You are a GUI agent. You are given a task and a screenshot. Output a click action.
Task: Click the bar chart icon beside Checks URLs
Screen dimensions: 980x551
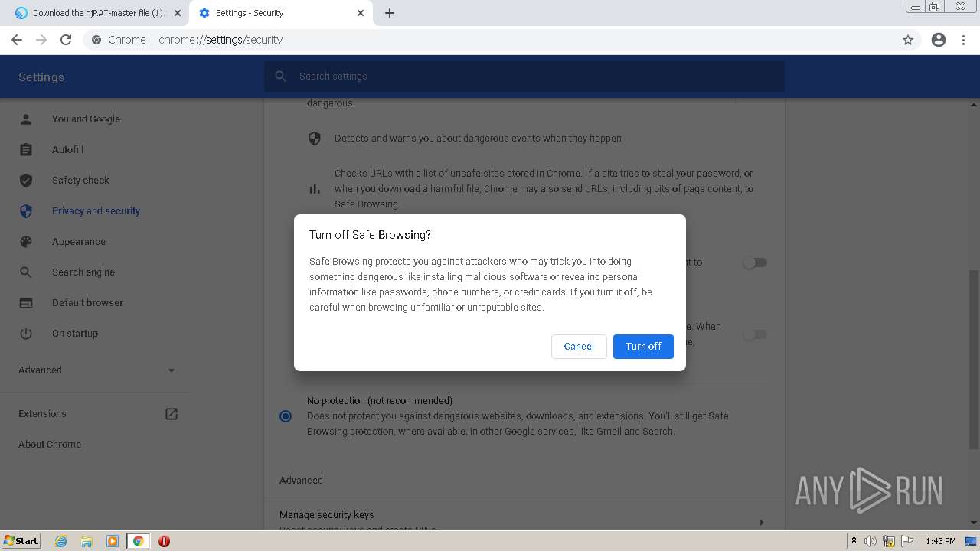(314, 189)
